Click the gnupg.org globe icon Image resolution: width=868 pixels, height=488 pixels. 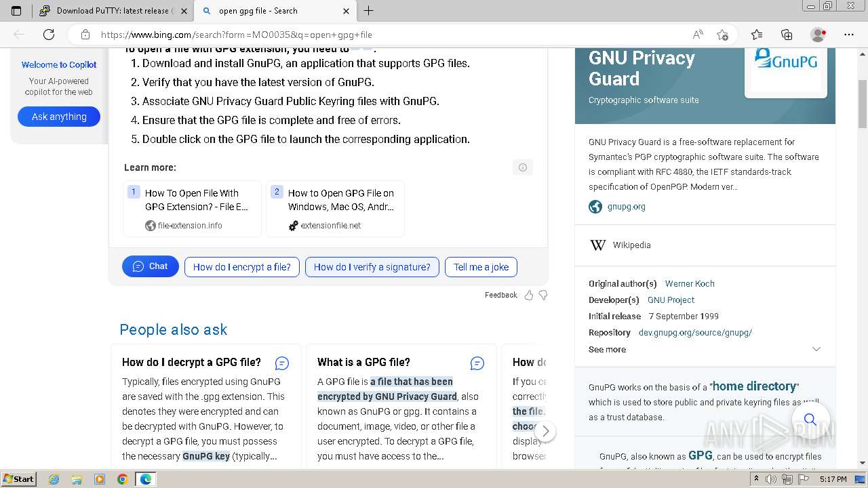(595, 207)
